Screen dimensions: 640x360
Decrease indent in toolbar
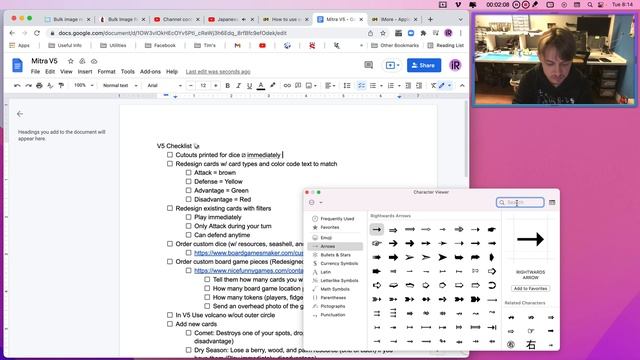click(x=408, y=86)
